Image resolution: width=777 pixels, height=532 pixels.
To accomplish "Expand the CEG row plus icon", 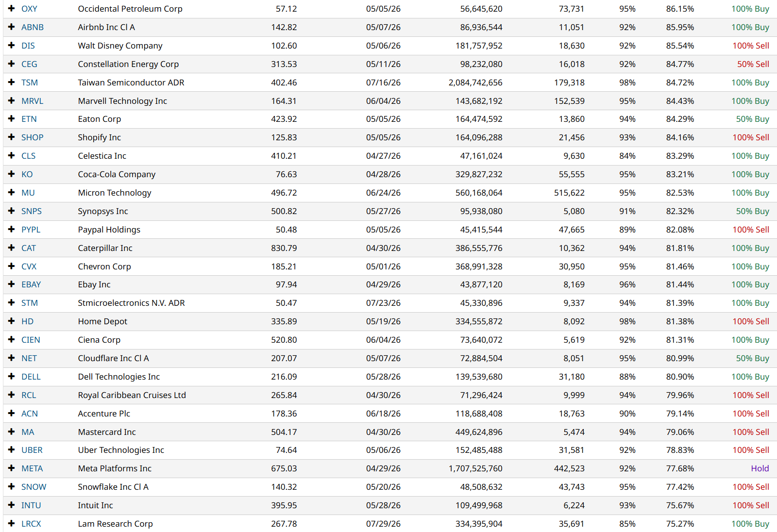I will coord(12,64).
